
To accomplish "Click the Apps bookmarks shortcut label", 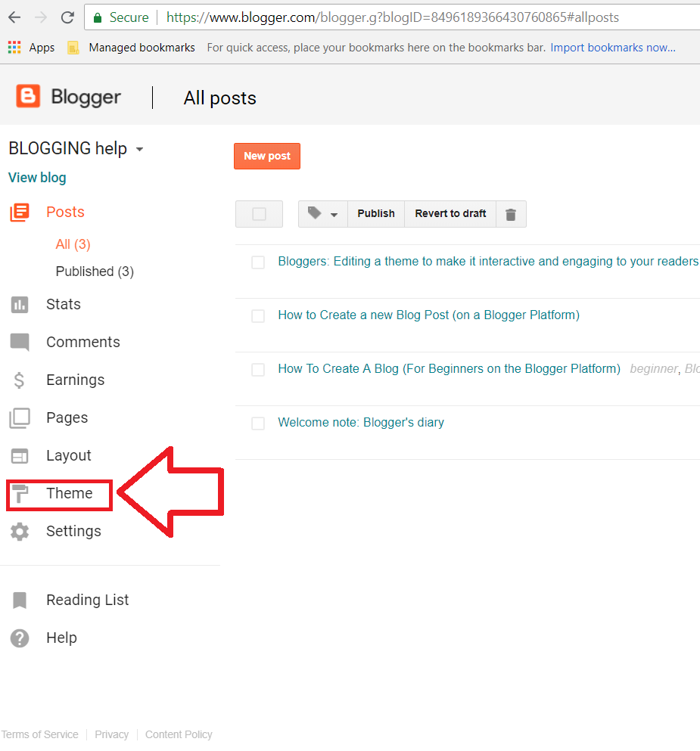I will 42,48.
